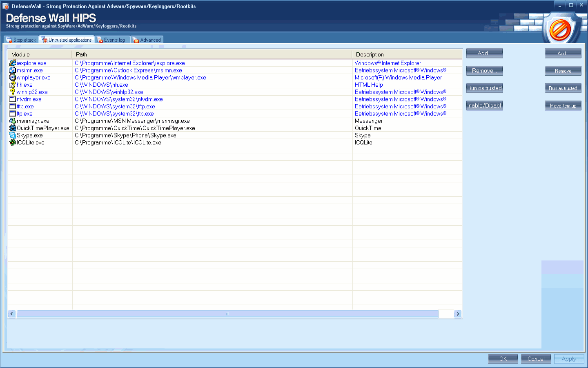The width and height of the screenshot is (588, 368).
Task: Click the wmplayer.exe media player icon
Action: (x=13, y=77)
